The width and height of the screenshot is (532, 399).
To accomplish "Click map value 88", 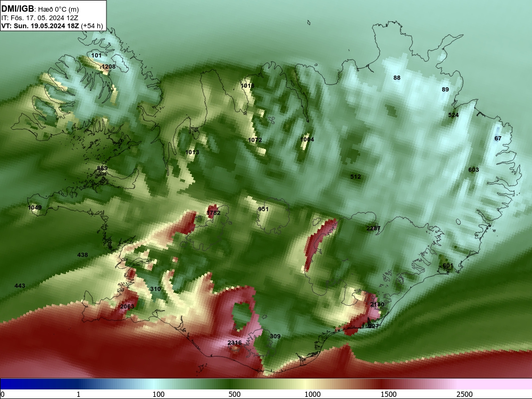I will [x=397, y=78].
